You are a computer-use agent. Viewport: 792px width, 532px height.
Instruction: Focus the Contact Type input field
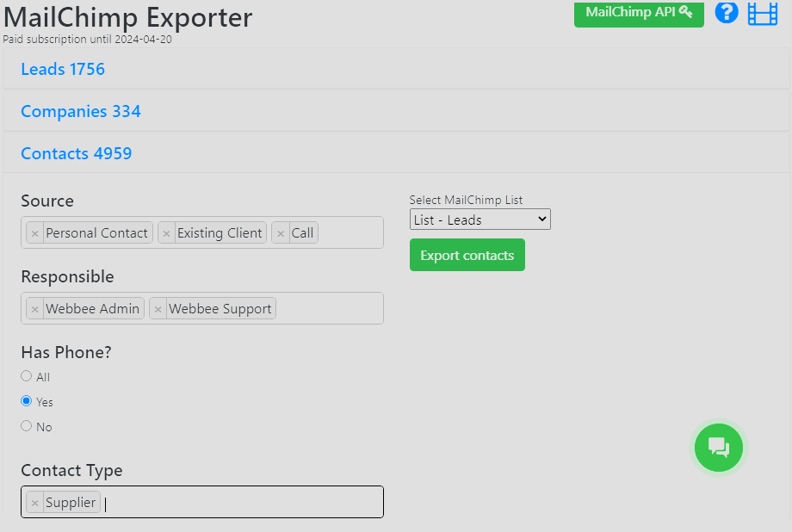click(x=241, y=503)
